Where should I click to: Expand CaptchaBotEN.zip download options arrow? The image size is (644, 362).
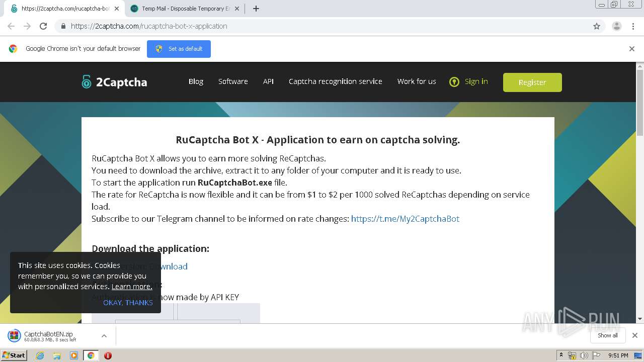pos(104,336)
